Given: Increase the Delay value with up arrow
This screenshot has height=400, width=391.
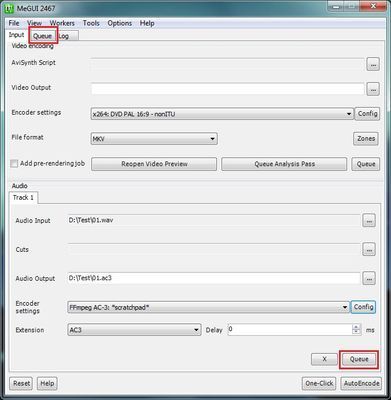Looking at the screenshot, I should click(356, 327).
